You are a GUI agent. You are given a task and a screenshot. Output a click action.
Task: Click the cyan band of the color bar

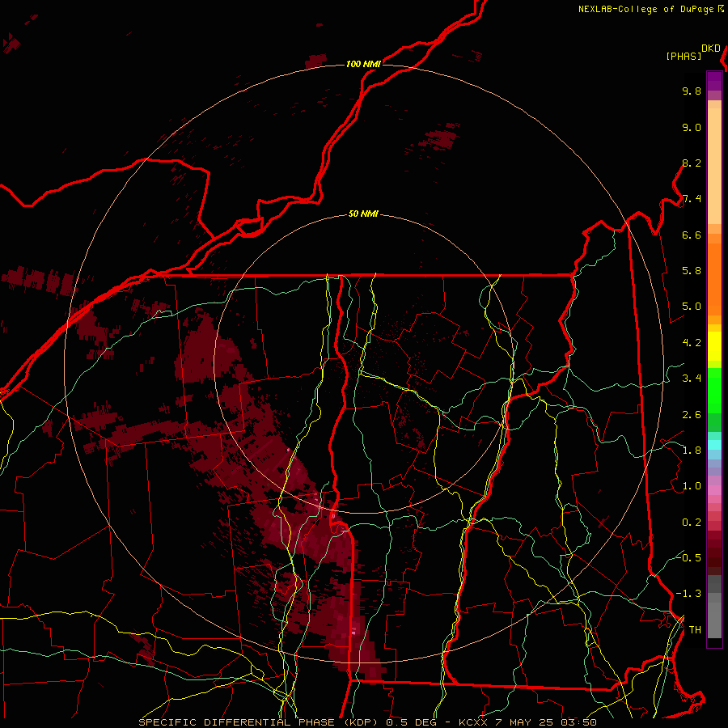coord(714,445)
